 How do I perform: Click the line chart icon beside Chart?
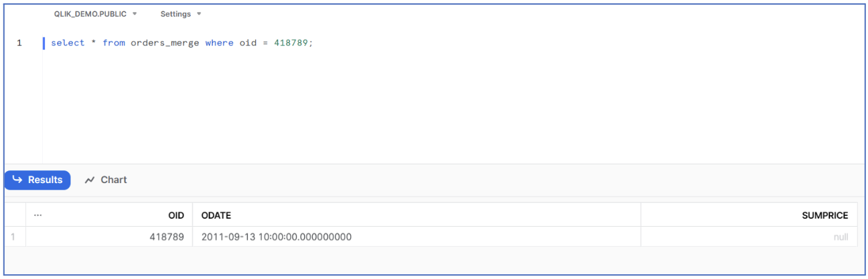[x=90, y=180]
